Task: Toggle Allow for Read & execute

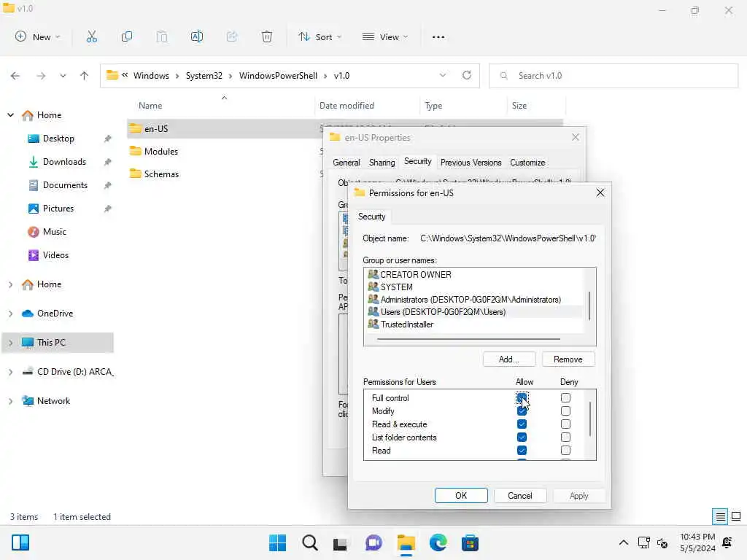Action: coord(522,424)
